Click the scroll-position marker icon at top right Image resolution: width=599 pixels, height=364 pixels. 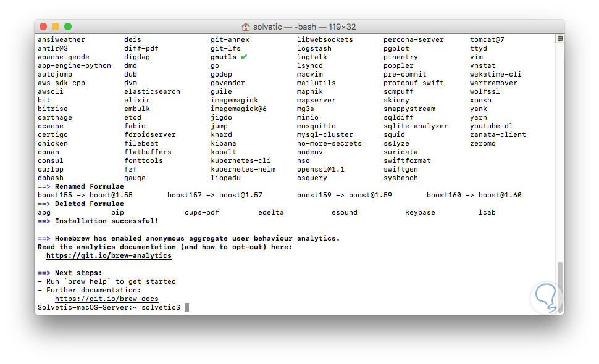click(x=559, y=38)
